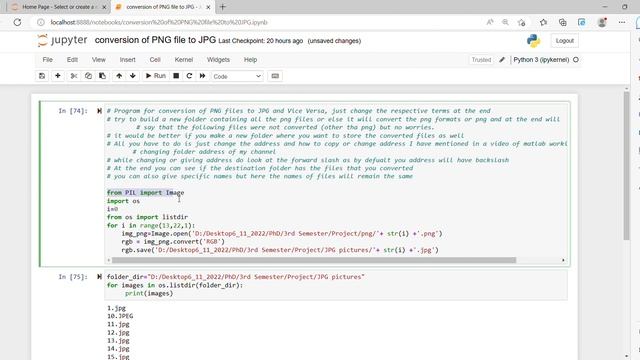Open the View menu
The width and height of the screenshot is (640, 360).
pyautogui.click(x=99, y=60)
